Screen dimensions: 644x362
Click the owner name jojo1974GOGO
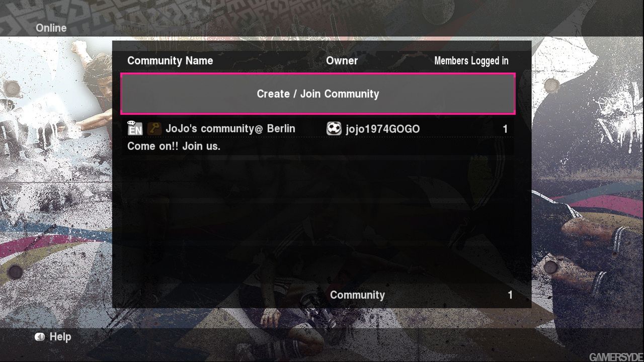pos(383,129)
